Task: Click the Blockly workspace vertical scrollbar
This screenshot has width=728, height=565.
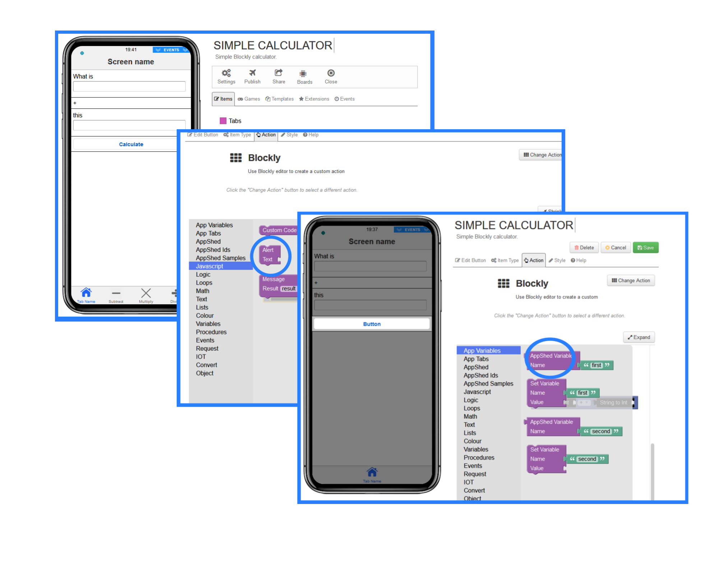Action: tap(652, 471)
